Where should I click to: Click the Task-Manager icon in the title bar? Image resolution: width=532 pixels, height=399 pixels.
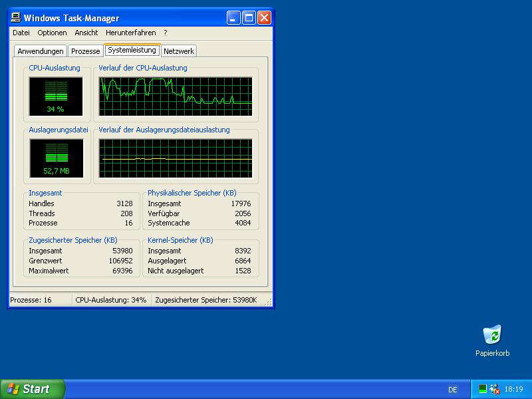tap(16, 18)
